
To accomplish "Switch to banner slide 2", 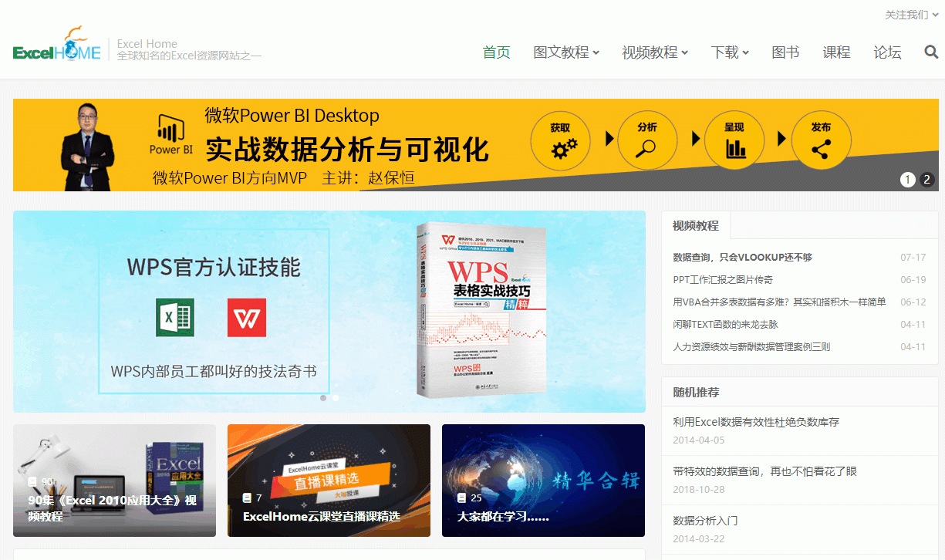I will pos(927,180).
